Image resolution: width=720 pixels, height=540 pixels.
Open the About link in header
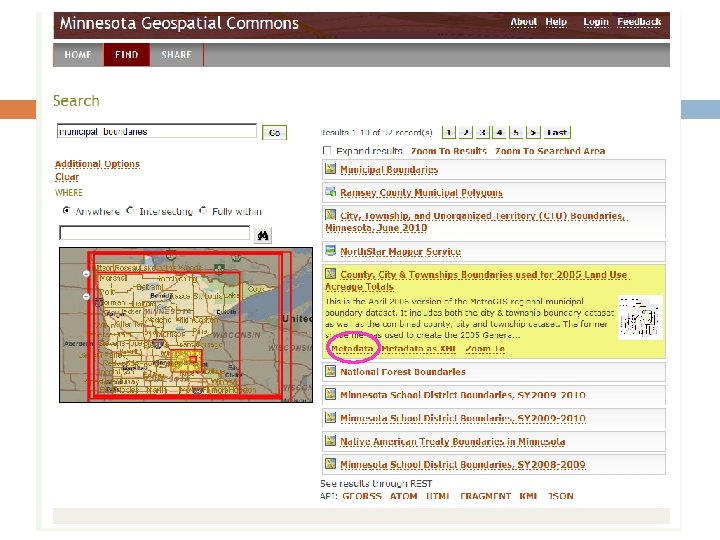(523, 22)
